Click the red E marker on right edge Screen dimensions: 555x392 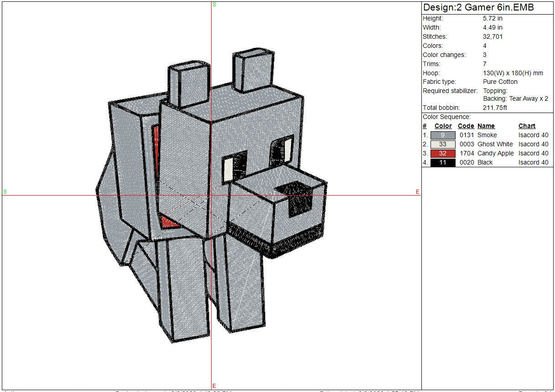click(417, 192)
